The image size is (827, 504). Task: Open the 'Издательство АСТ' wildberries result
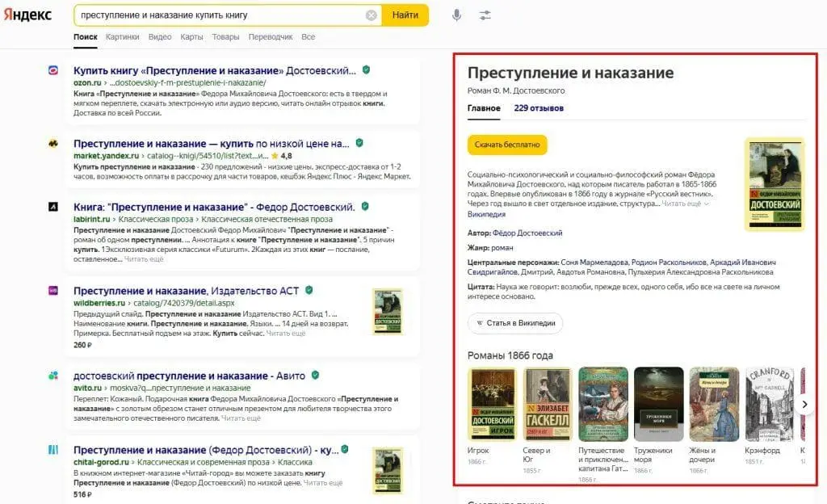point(187,291)
